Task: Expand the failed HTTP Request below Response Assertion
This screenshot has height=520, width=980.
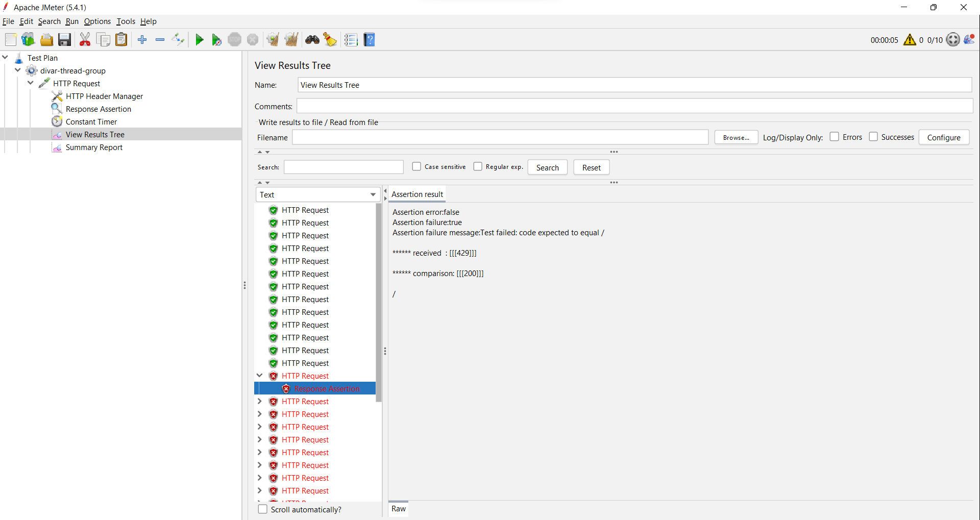Action: pos(259,401)
